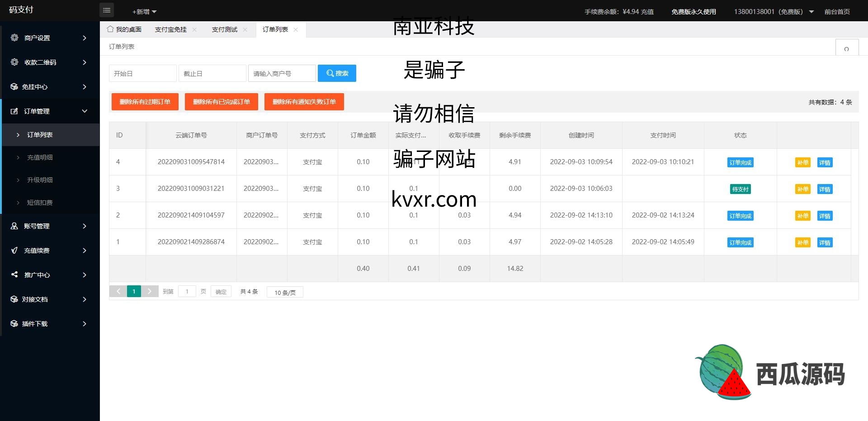
Task: Expand the 收款二维码 menu
Action: point(85,62)
